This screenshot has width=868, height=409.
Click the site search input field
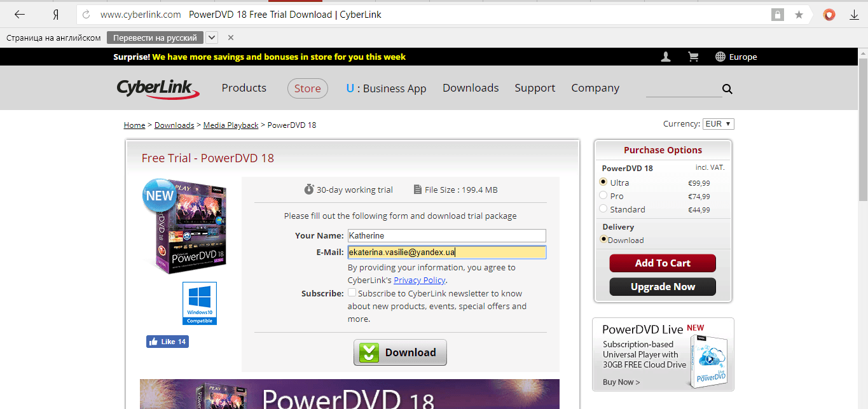(684, 89)
